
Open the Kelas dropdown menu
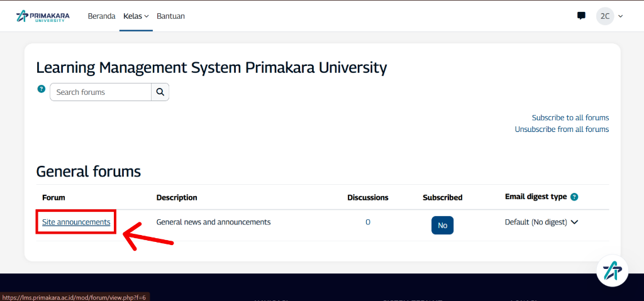[x=136, y=16]
